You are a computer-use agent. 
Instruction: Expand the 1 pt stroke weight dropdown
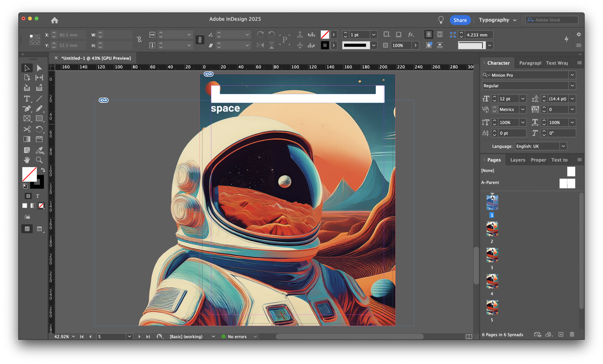(x=374, y=34)
